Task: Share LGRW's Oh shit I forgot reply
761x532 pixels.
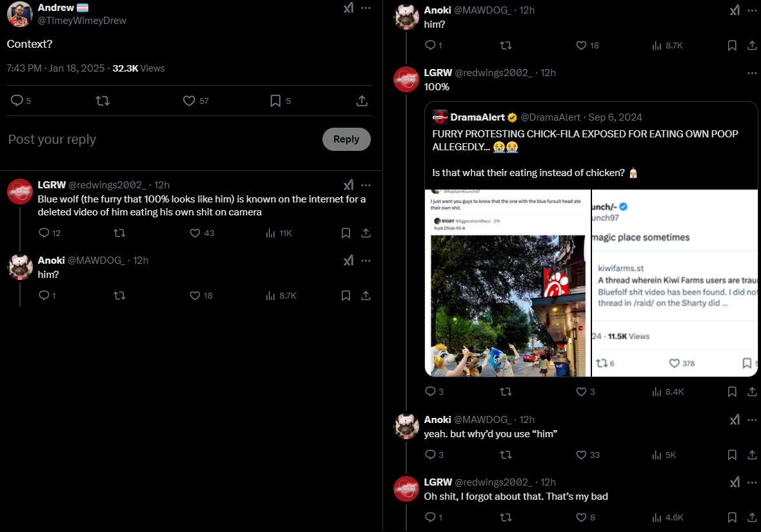Action: tap(752, 517)
